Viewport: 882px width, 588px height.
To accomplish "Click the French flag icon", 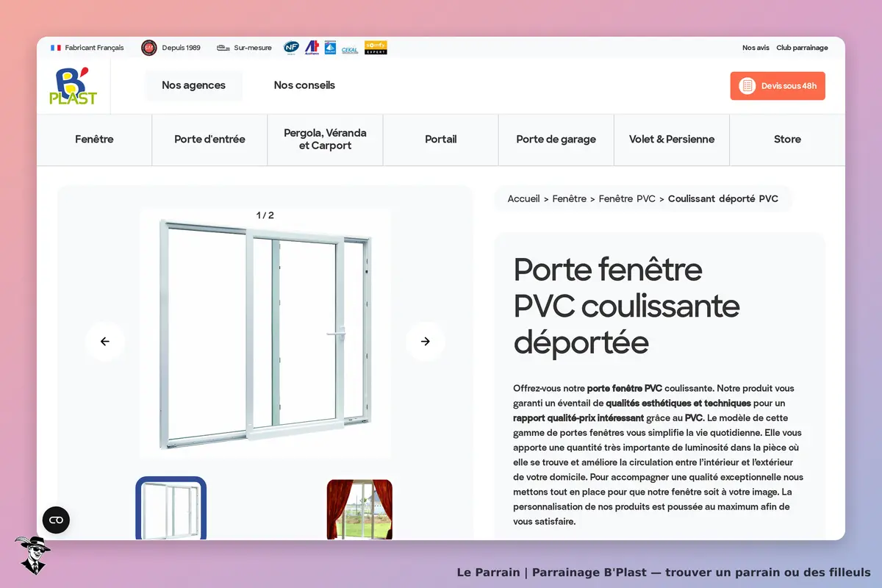I will click(x=56, y=48).
